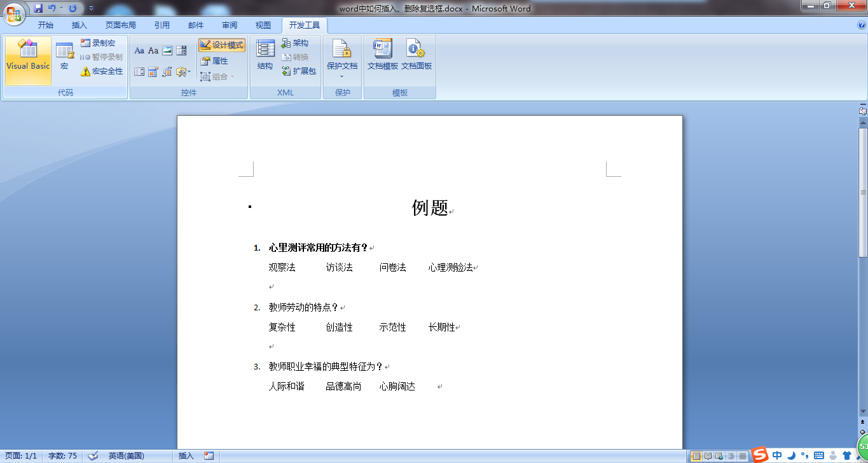Toggle 设计模式 design mode
This screenshot has width=868, height=463.
[222, 45]
